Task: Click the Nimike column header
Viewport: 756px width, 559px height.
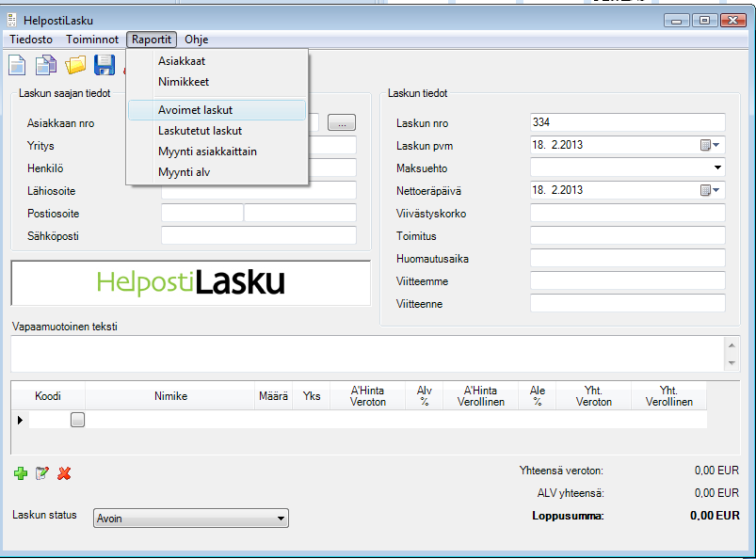Action: click(x=170, y=396)
